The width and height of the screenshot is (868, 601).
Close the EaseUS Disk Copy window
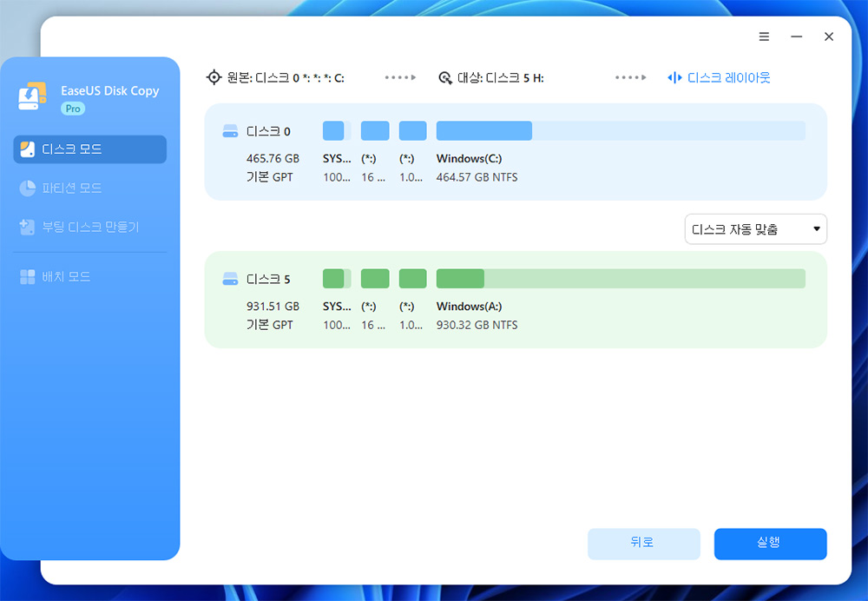(829, 36)
